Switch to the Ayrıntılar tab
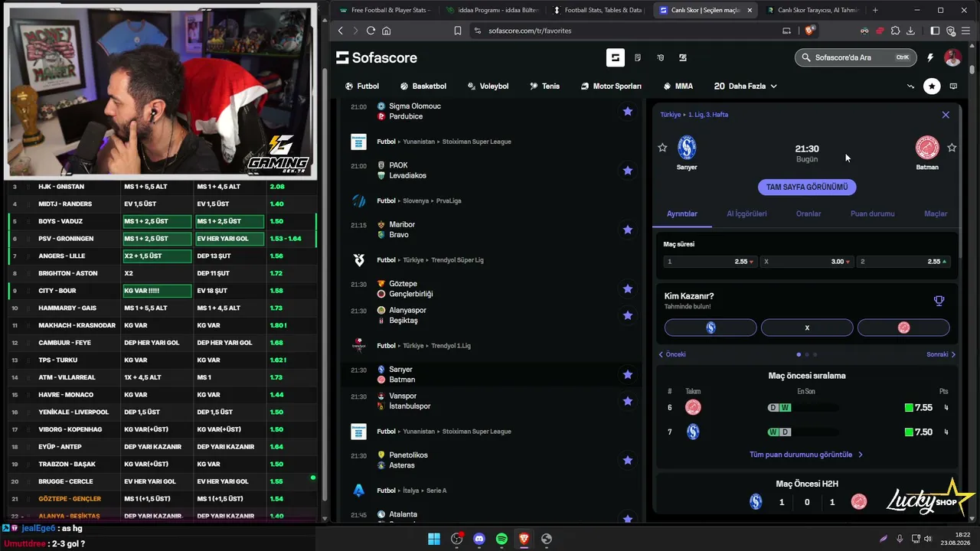This screenshot has height=551, width=980. 682,214
